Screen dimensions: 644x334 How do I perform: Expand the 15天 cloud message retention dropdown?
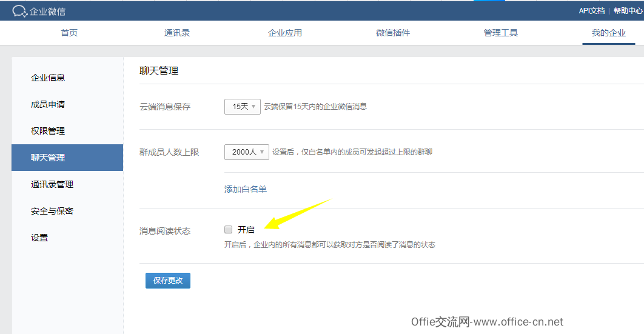243,107
